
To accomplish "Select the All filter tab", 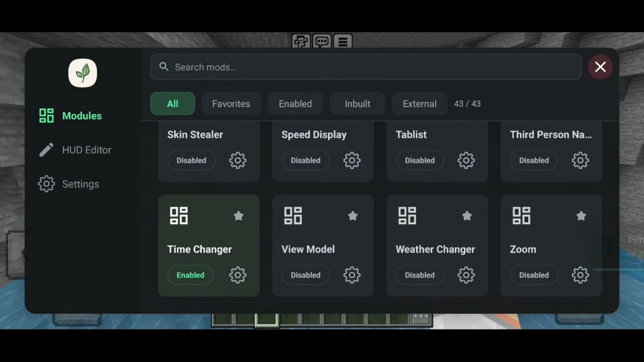I will 173,104.
